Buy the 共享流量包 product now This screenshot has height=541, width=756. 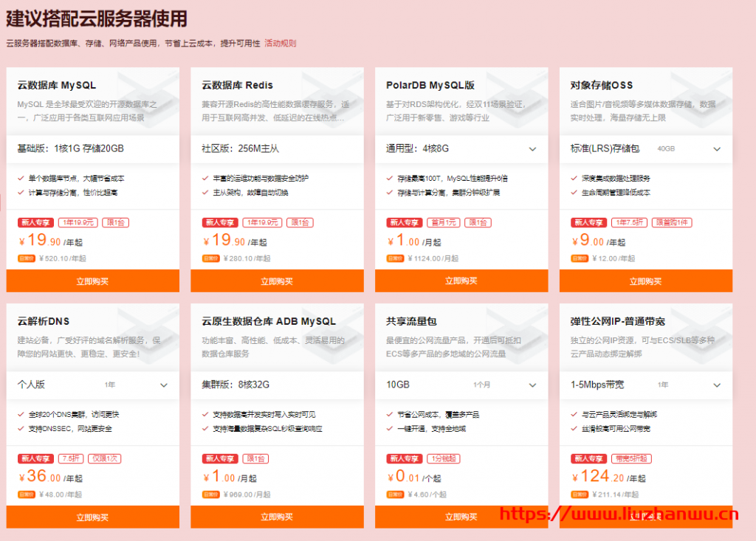461,517
